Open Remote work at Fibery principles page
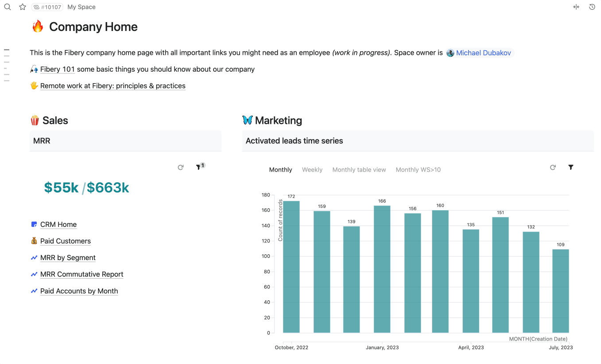The height and width of the screenshot is (364, 601). click(112, 86)
